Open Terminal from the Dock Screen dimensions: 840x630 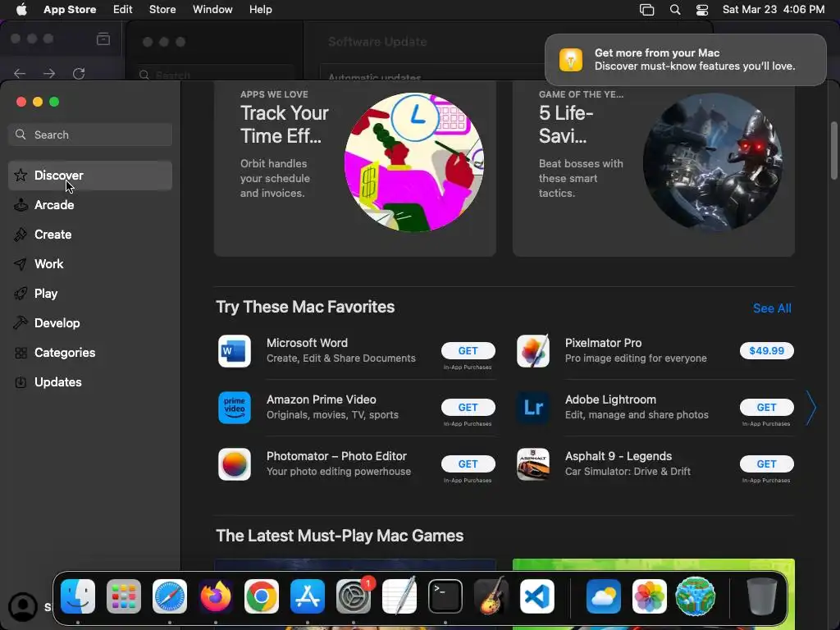tap(445, 596)
